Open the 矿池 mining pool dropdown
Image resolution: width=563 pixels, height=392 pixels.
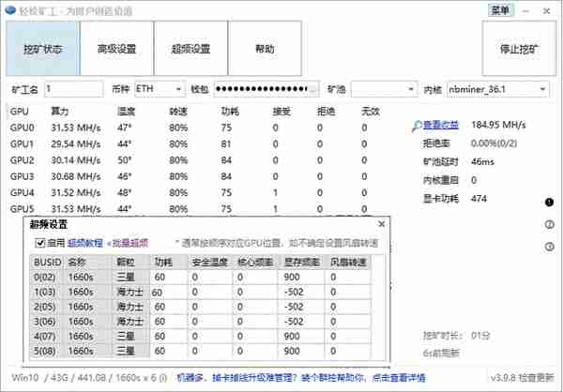pos(384,89)
